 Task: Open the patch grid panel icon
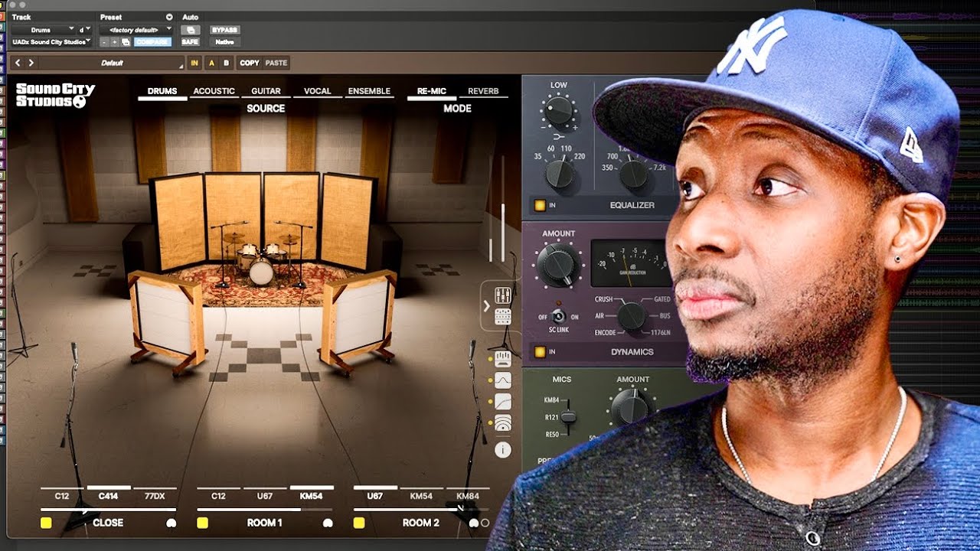[503, 317]
